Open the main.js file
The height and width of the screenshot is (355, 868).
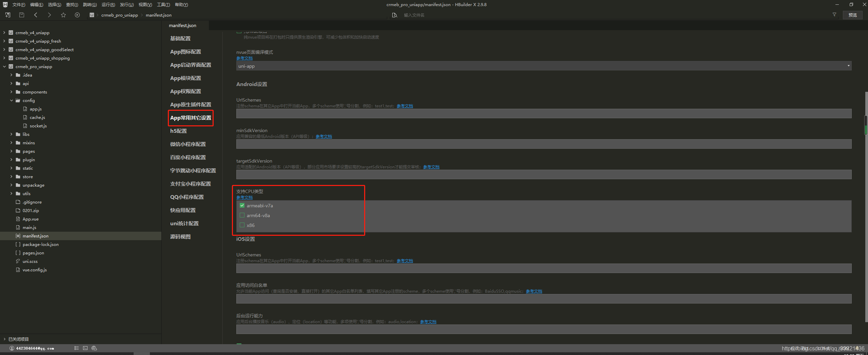click(x=29, y=227)
